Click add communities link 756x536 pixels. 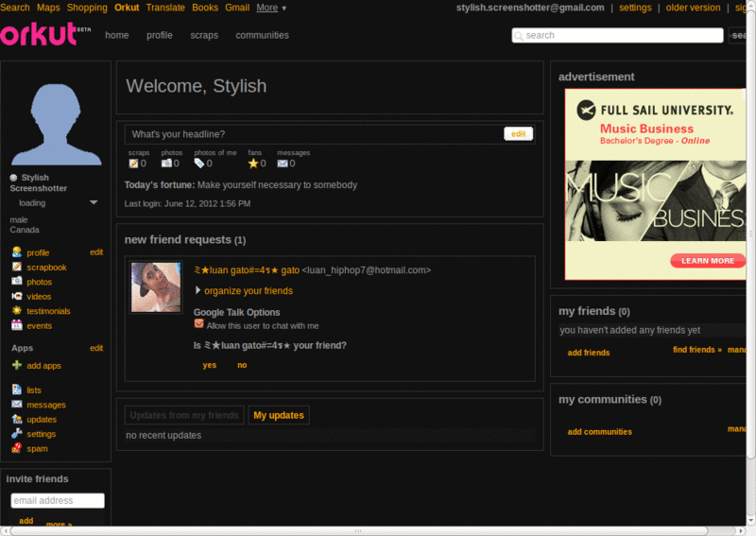600,432
